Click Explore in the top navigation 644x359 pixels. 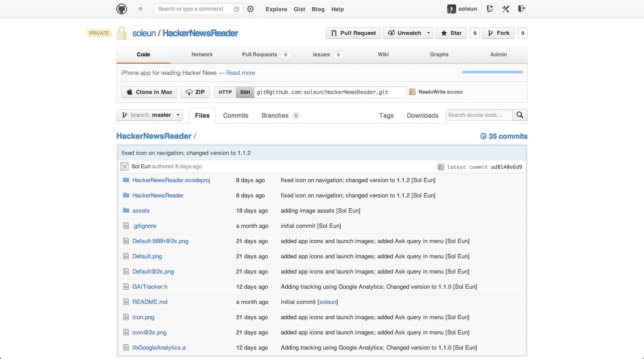(276, 9)
